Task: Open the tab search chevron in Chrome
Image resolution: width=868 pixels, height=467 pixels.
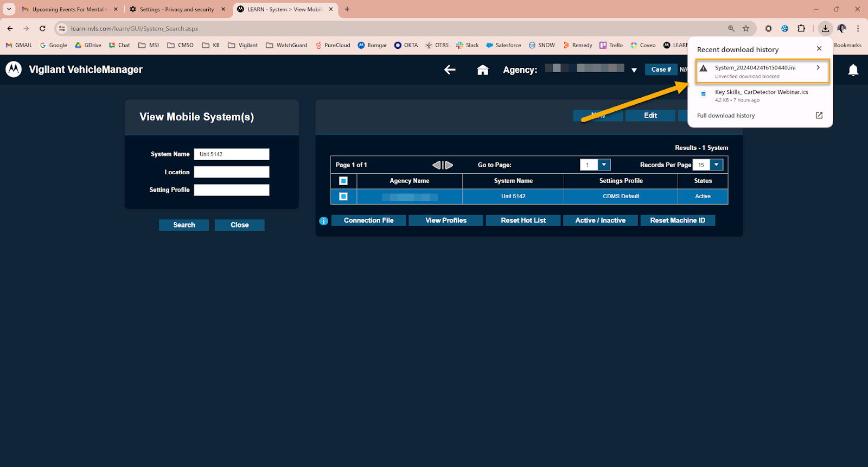Action: [9, 9]
